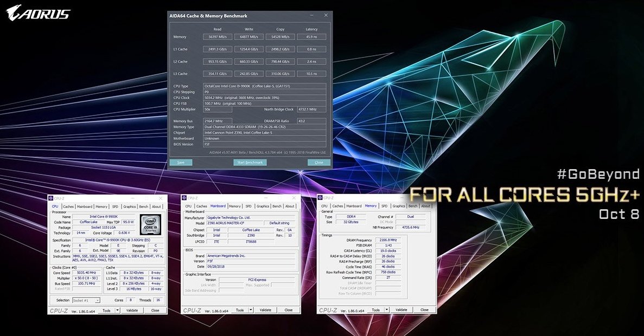The height and width of the screenshot is (336, 644).
Task: Click the Tools button in the CPU tab window
Action: click(106, 311)
